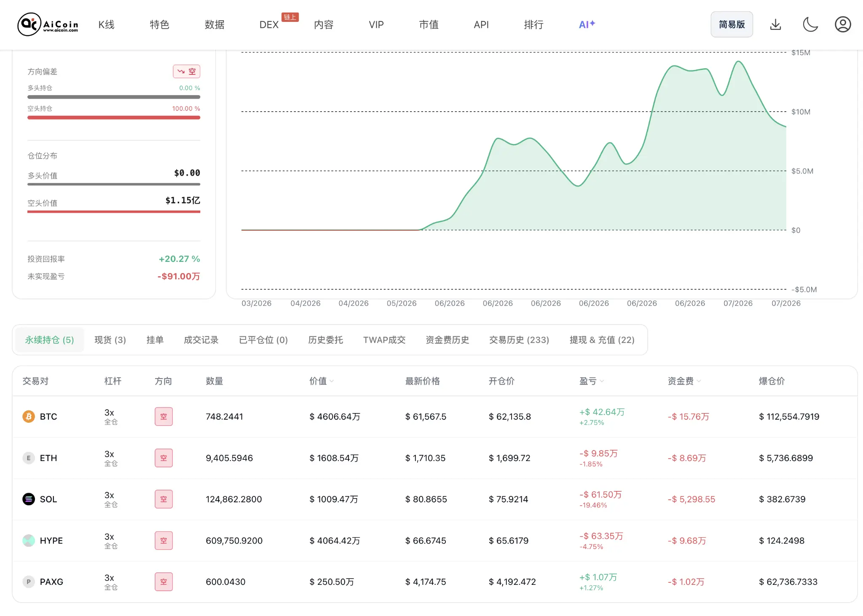Viewport: 863px width, 616px height.
Task: Toggle dark mode moon icon
Action: (810, 24)
